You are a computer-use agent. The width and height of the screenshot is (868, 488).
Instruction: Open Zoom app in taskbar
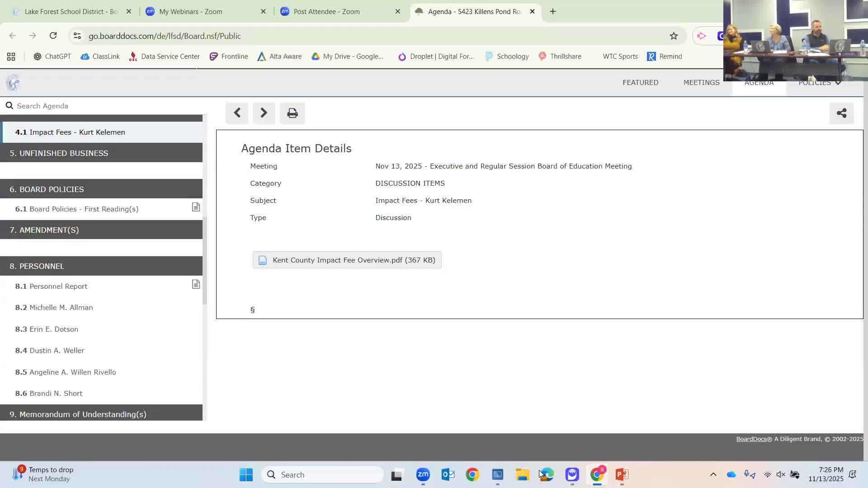[x=423, y=474]
